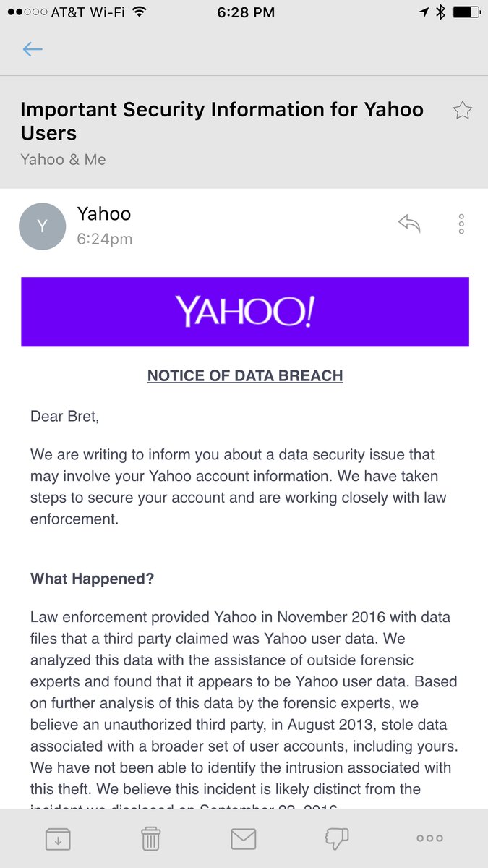Tap the battery indicator icon
The height and width of the screenshot is (868, 488).
tap(467, 12)
